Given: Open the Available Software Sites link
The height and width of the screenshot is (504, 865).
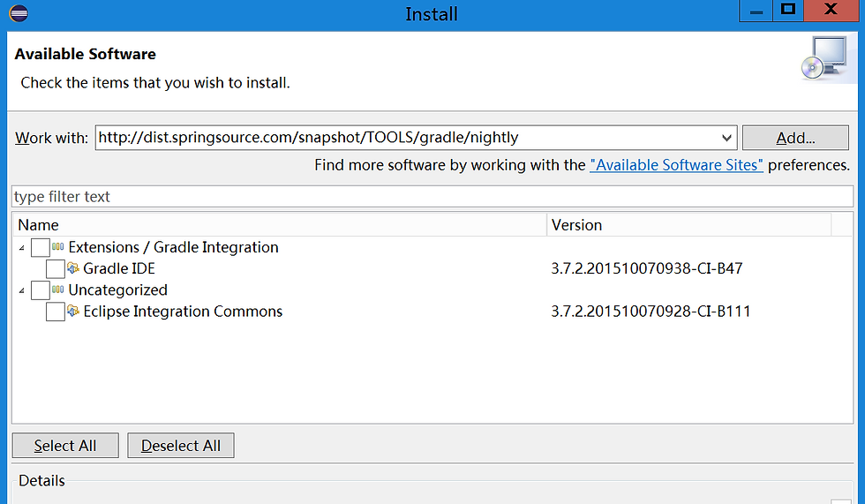Looking at the screenshot, I should [x=676, y=165].
